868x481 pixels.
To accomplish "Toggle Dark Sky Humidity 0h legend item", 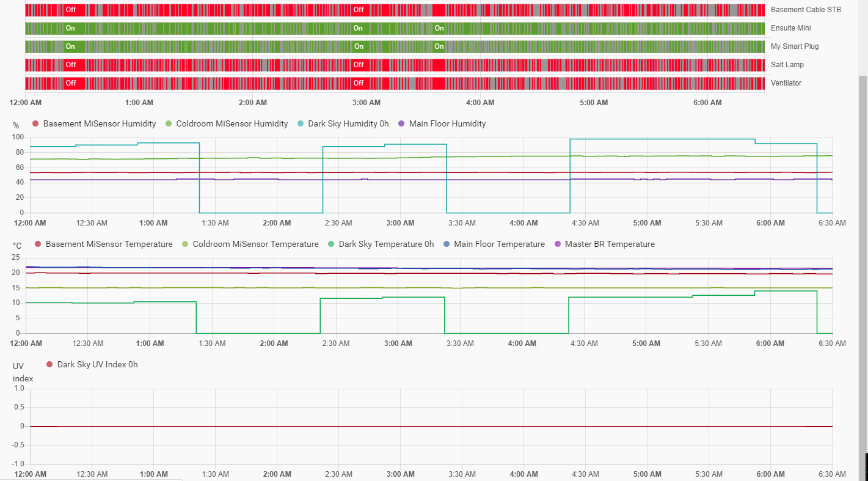I will [348, 124].
